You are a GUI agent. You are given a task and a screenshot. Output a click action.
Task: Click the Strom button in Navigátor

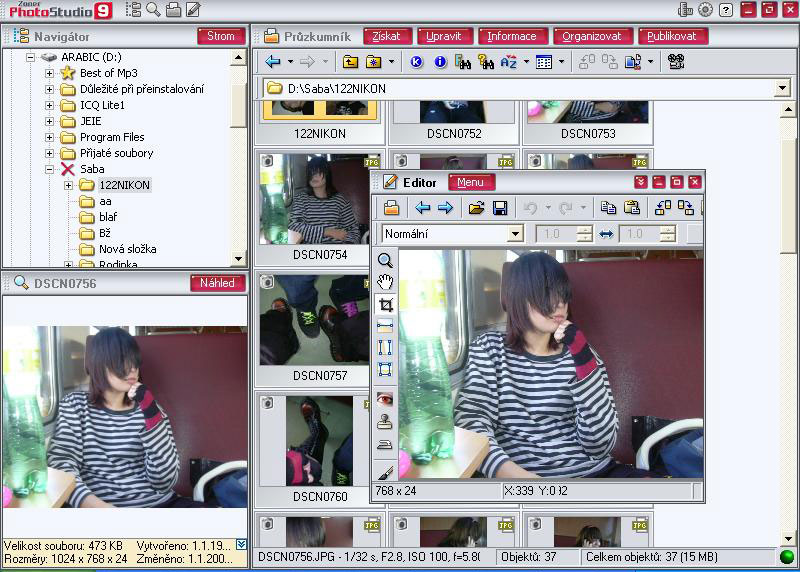221,36
